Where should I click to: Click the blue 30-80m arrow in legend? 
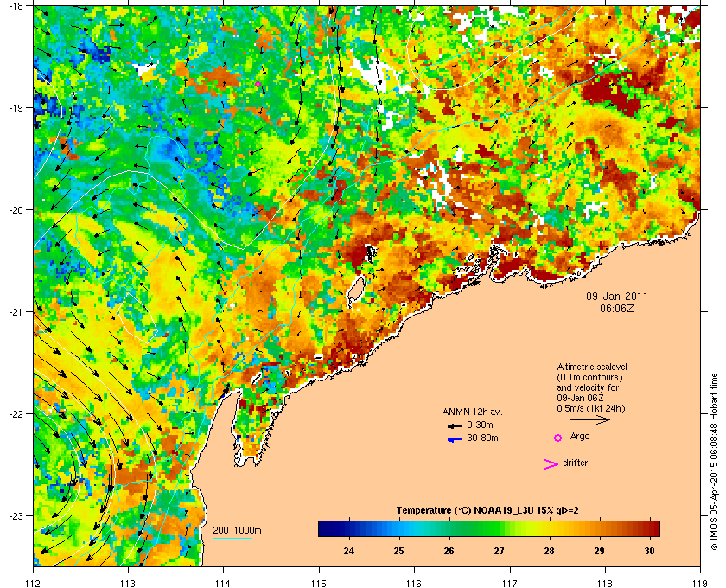(x=455, y=439)
